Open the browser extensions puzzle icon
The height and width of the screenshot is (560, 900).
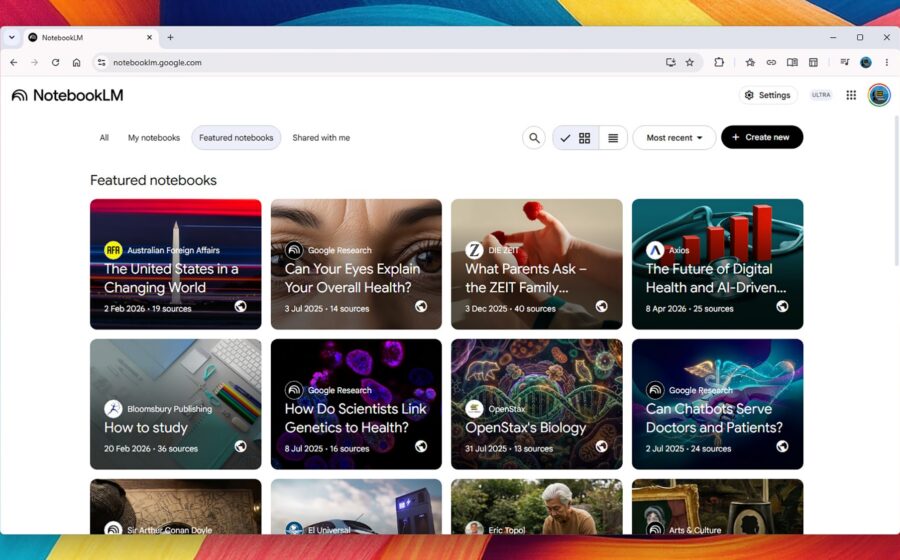coord(719,63)
